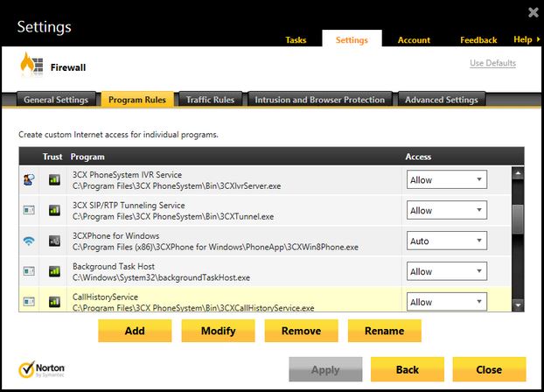544x392 pixels.
Task: Open the Feedback tab
Action: [x=478, y=40]
